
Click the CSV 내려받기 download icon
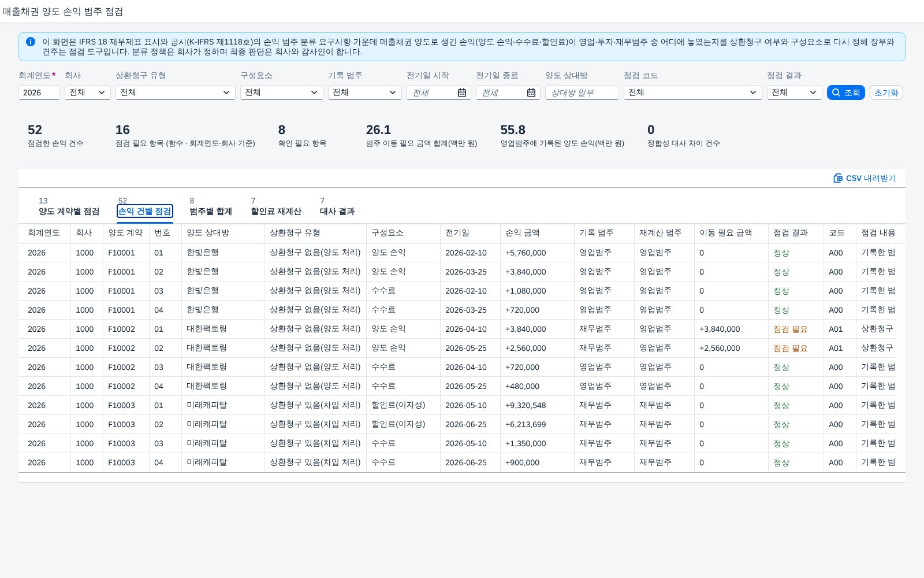click(838, 178)
